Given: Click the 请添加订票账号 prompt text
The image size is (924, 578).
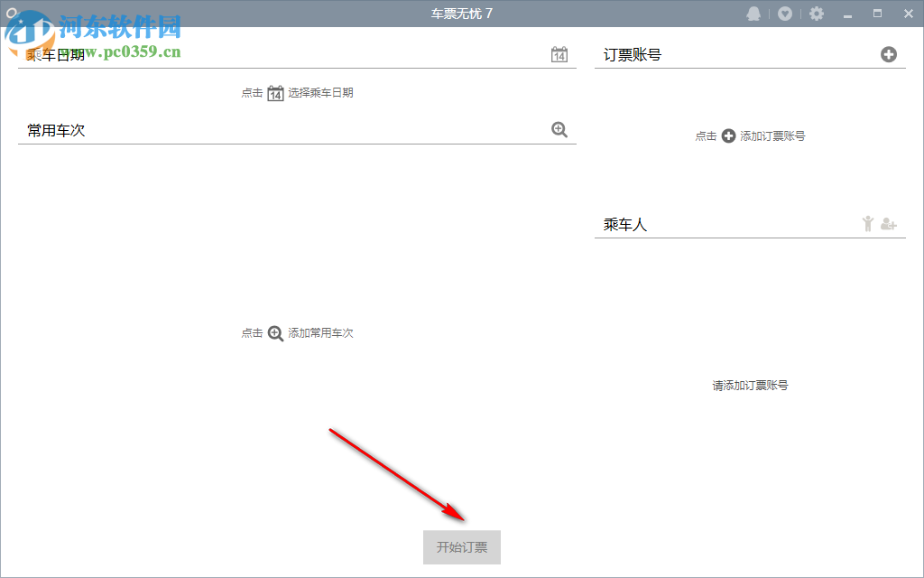Looking at the screenshot, I should coord(749,384).
